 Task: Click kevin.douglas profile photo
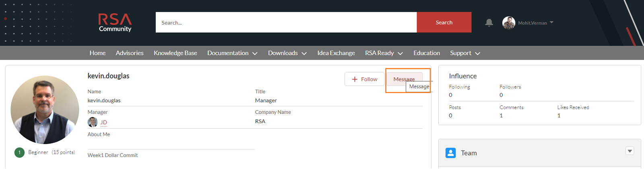pos(45,109)
